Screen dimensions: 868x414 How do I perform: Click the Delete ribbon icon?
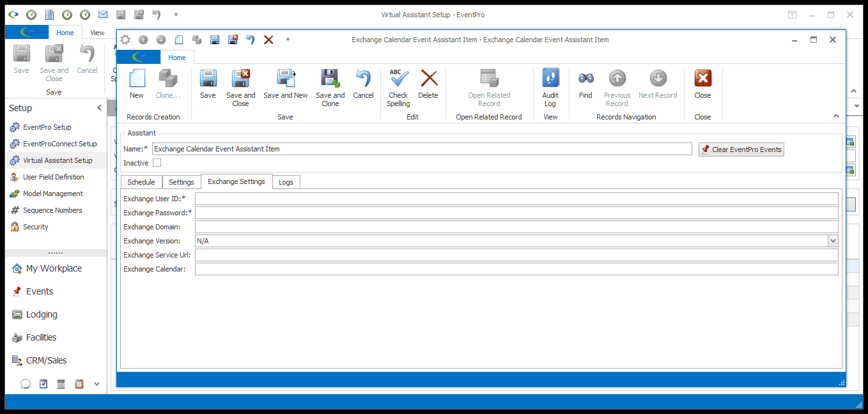(428, 84)
